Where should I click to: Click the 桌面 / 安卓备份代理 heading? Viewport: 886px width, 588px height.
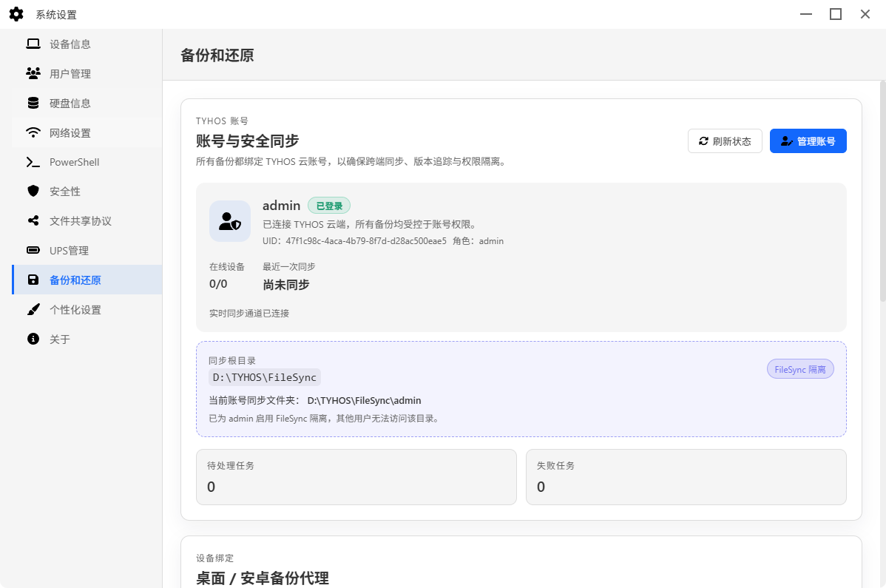[263, 578]
